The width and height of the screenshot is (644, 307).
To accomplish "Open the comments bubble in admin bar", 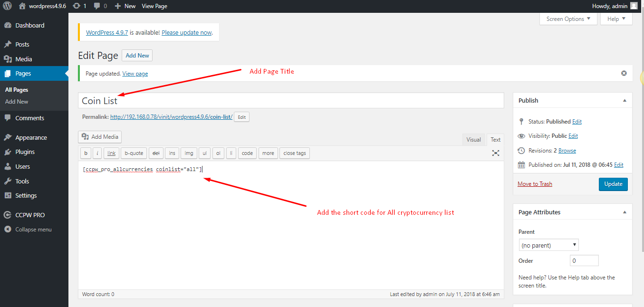I will point(100,6).
